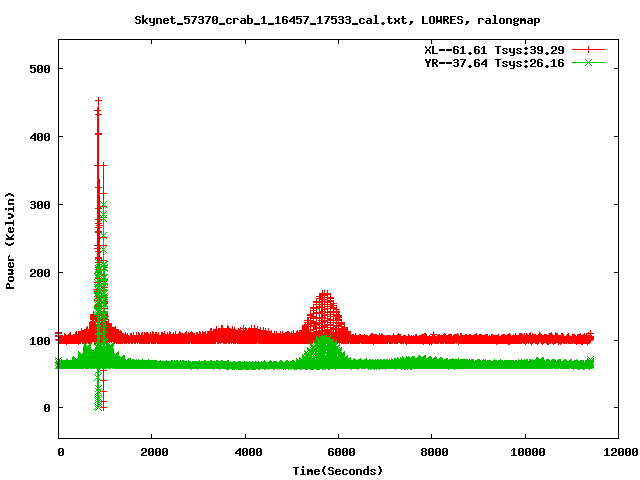Click x-axis tick label 12000

(x=621, y=452)
